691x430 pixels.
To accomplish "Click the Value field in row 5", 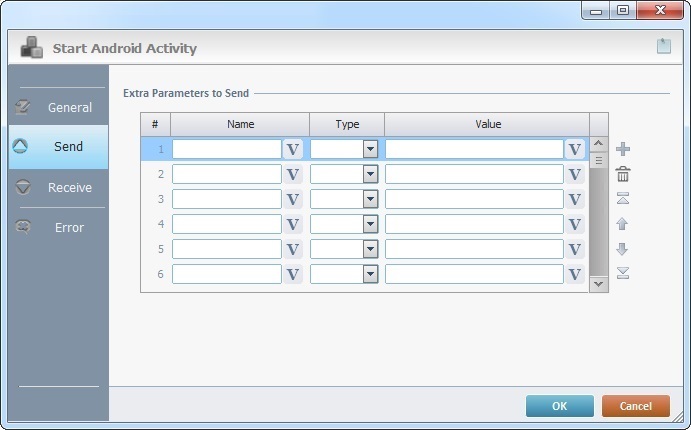I will [474, 249].
